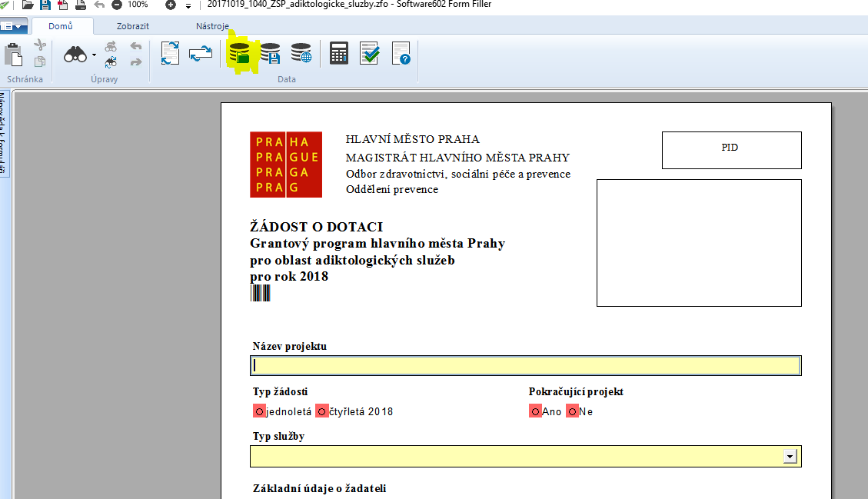
Task: Expand the Typ služby dropdown
Action: pyautogui.click(x=789, y=457)
